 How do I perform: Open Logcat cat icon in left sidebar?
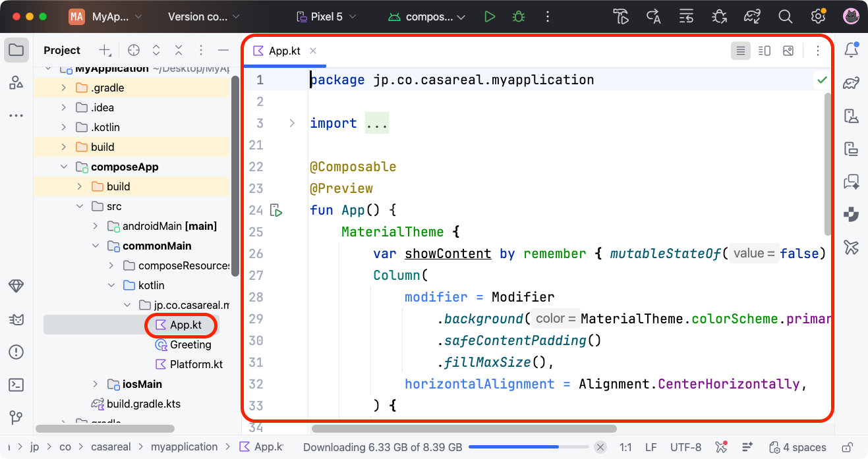click(x=16, y=319)
